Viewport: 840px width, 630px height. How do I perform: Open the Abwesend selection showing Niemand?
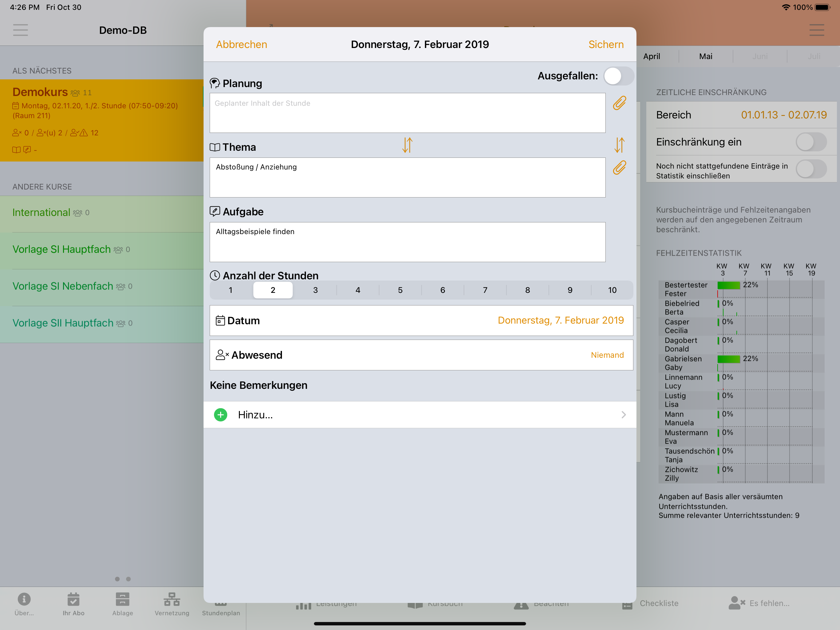point(421,355)
